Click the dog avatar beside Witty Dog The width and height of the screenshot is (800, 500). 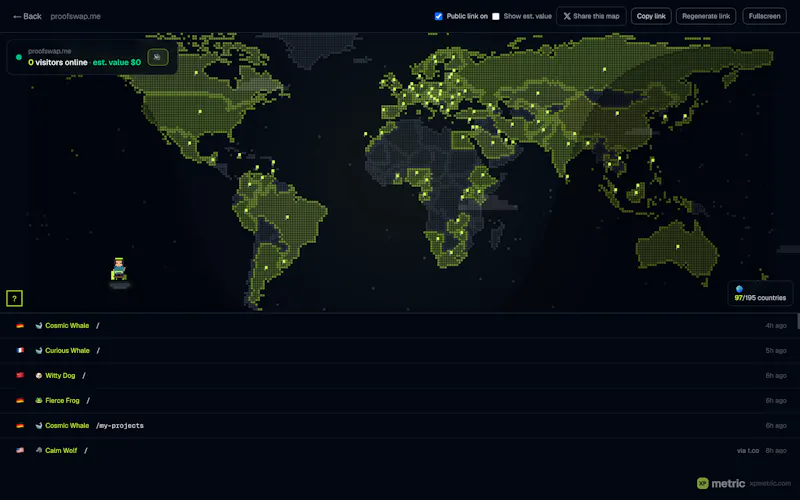click(39, 376)
